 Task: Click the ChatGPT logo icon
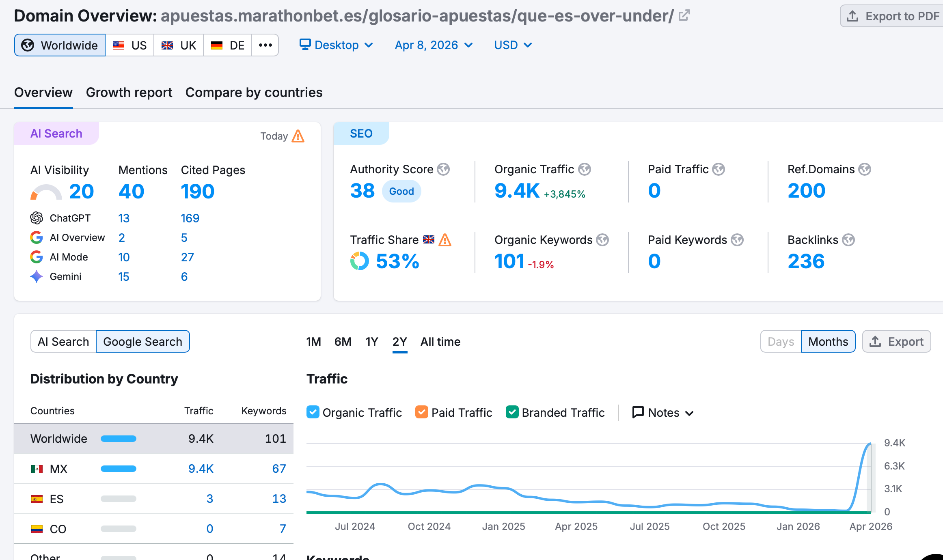click(x=37, y=218)
